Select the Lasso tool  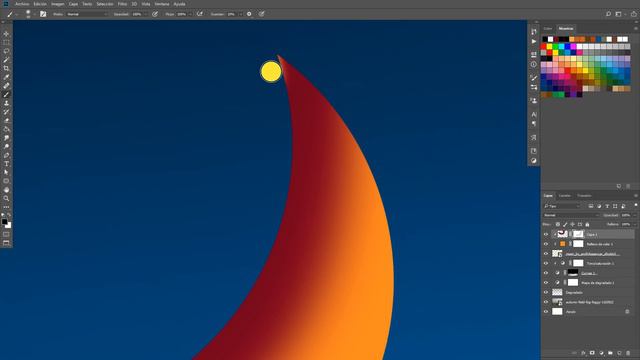[6, 51]
